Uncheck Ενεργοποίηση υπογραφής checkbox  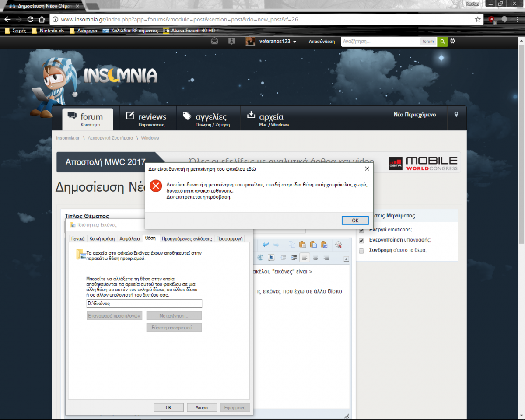361,240
